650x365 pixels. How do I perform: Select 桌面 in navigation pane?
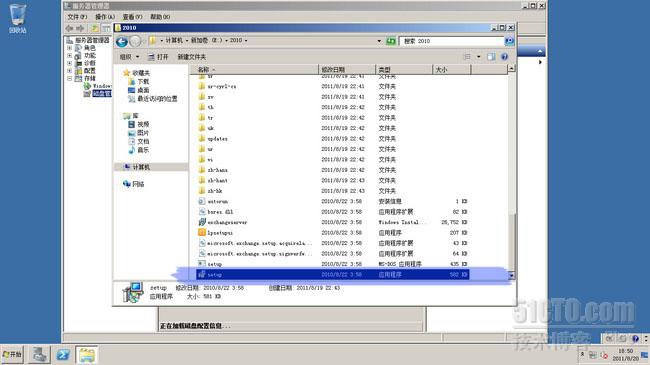tap(143, 90)
